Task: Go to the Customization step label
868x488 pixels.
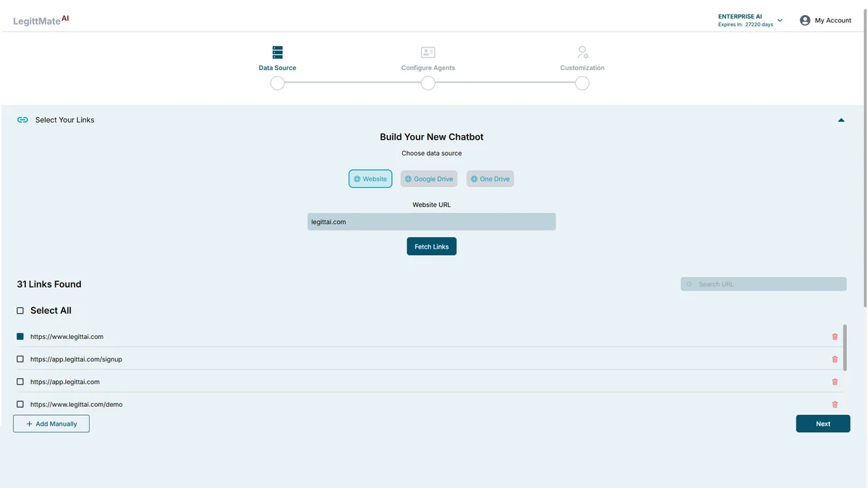Action: click(x=582, y=68)
